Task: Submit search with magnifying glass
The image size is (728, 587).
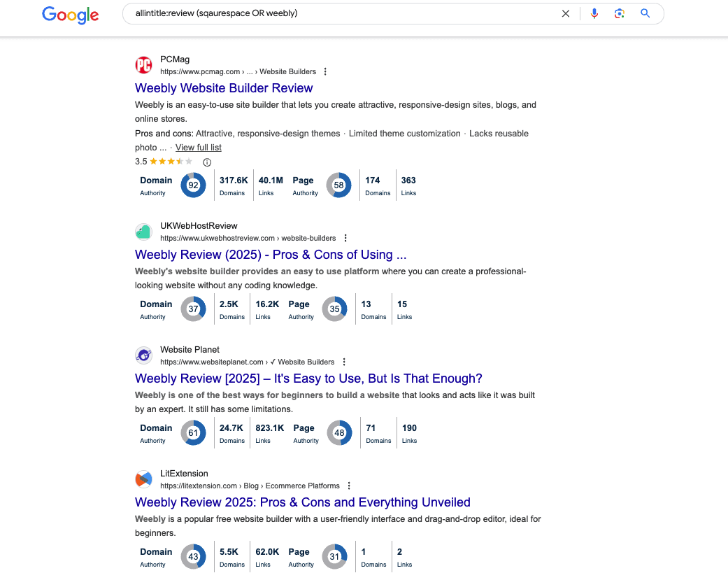Action: point(645,13)
